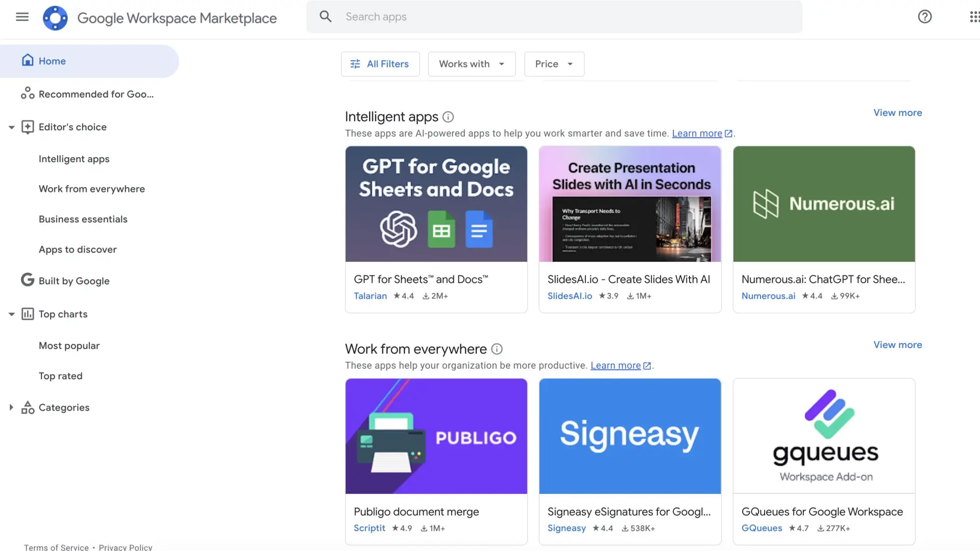The width and height of the screenshot is (980, 551).
Task: Click the Google Workspace Marketplace logo
Action: tap(55, 18)
